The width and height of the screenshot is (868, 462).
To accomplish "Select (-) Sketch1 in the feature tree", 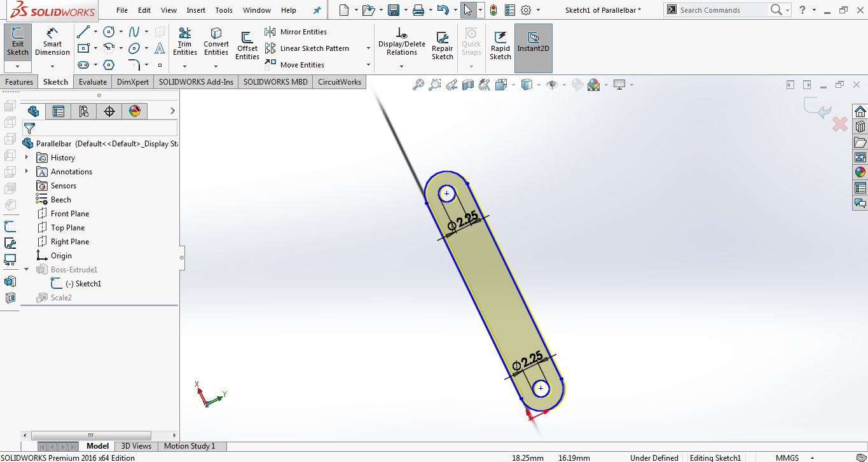I will (83, 284).
